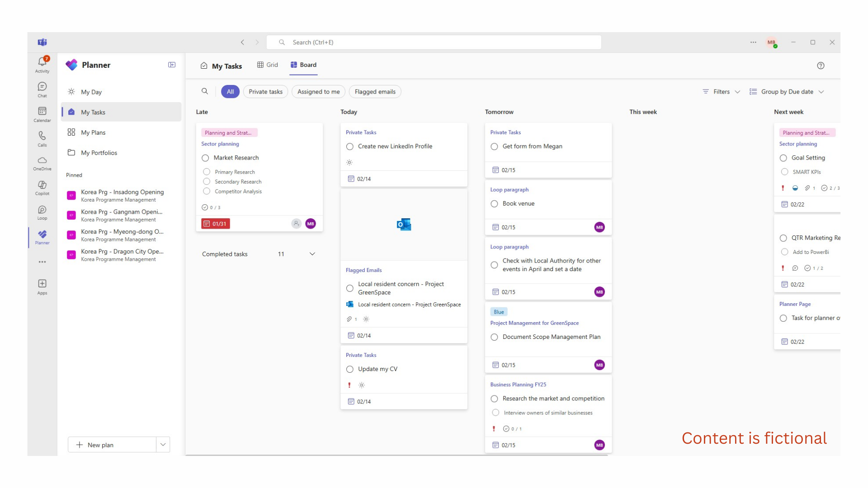Open the Filters dropdown
The height and width of the screenshot is (488, 868).
click(722, 92)
